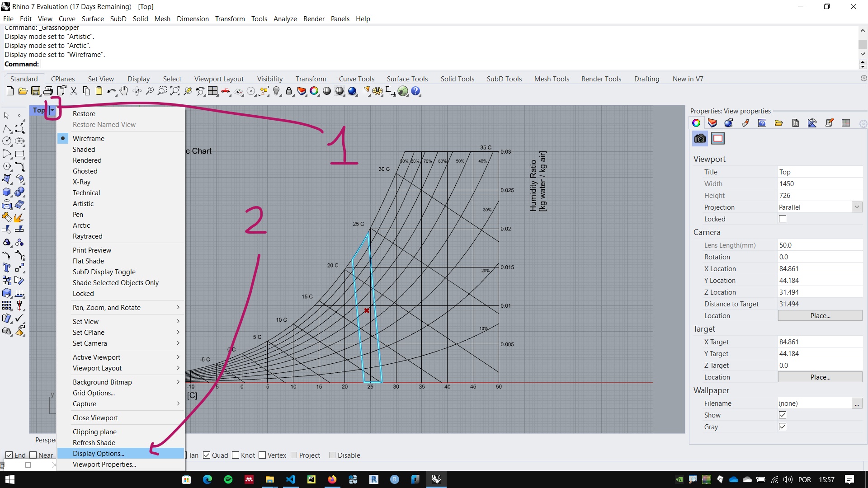Open a file with the folder icon
The width and height of the screenshot is (868, 488).
23,91
